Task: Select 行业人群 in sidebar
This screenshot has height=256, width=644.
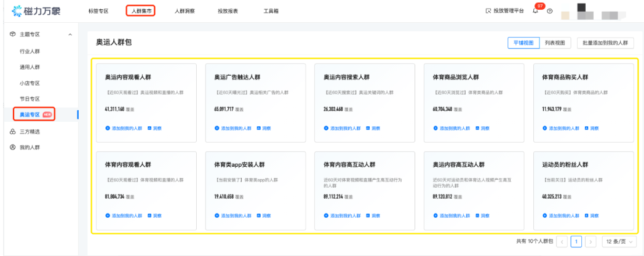Action: coord(30,51)
